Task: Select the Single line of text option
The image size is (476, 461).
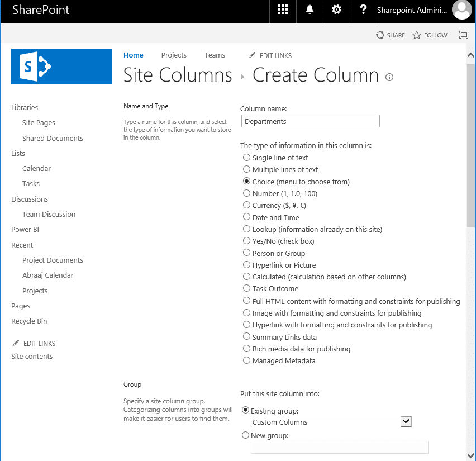Action: [x=246, y=158]
